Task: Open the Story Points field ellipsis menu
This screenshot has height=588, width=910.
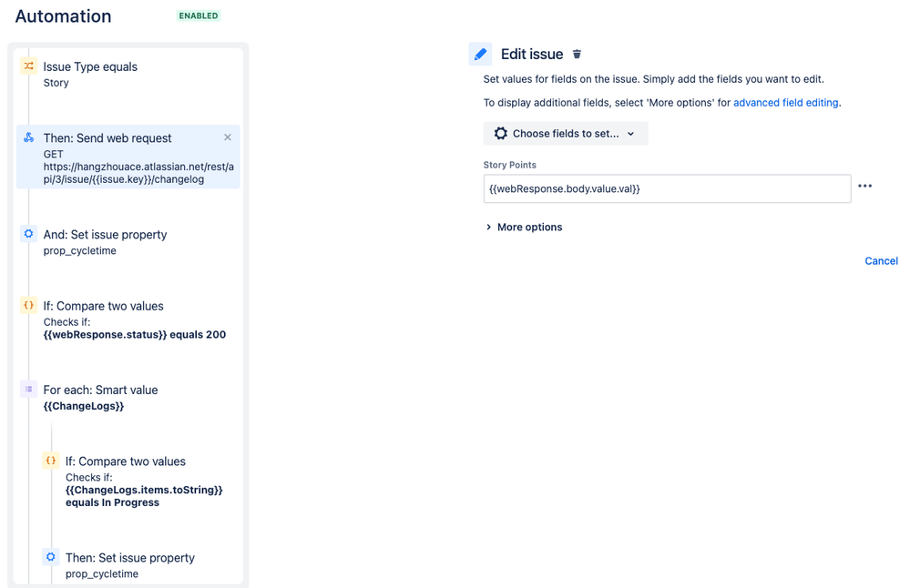Action: pyautogui.click(x=864, y=187)
